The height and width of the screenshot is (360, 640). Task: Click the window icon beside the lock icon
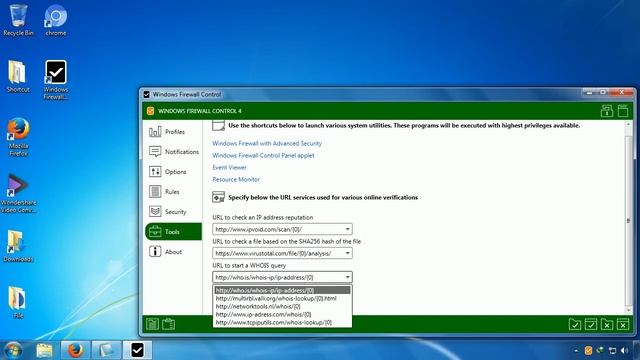pos(623,111)
